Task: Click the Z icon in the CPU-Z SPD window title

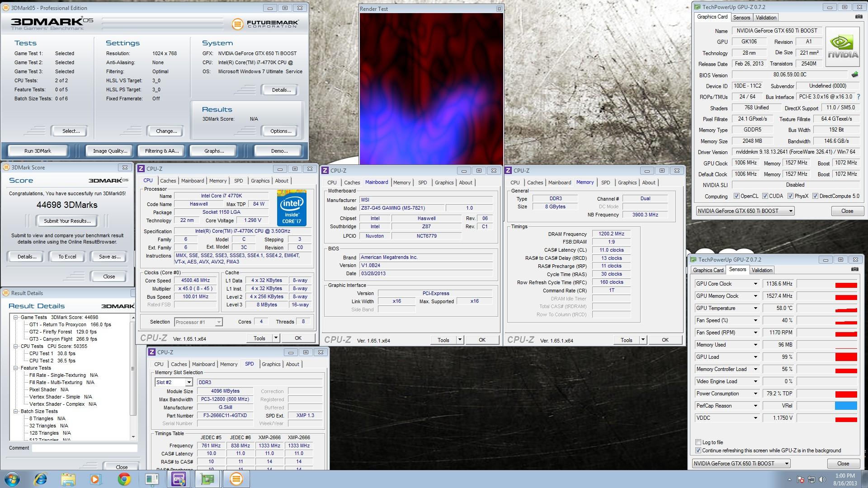Action: 152,352
